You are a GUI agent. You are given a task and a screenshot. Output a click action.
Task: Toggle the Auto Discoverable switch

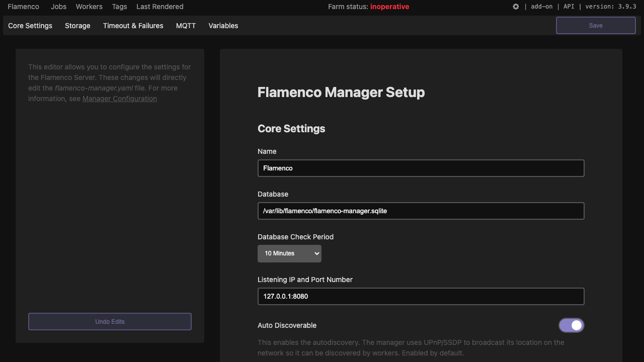tap(572, 325)
